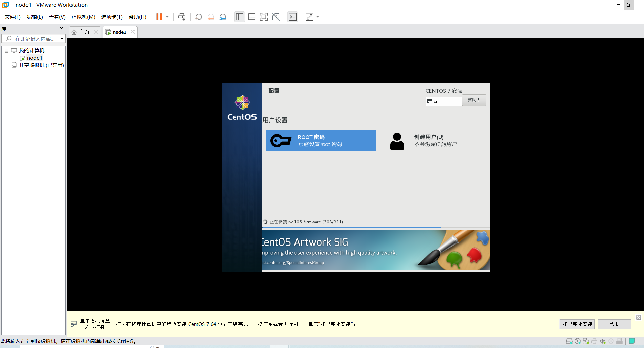Click the sound card status icon
Screen dimensions: 644x348
click(603, 341)
